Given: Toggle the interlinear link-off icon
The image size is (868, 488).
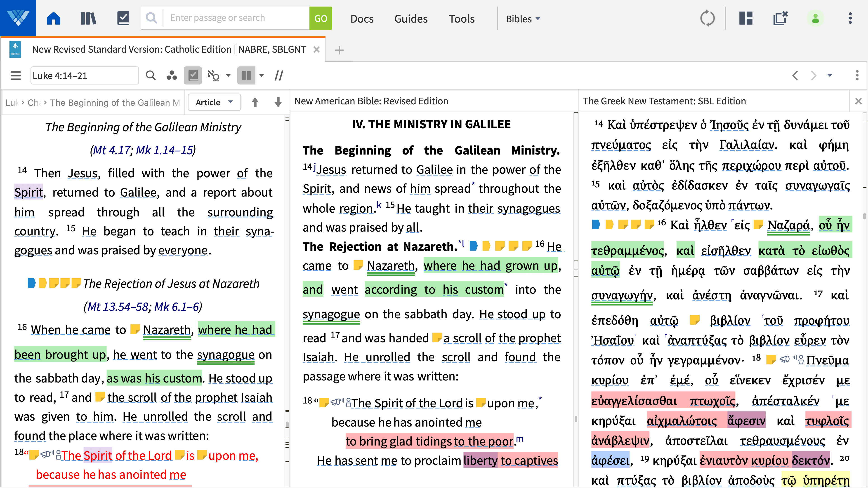Looking at the screenshot, I should pos(213,75).
